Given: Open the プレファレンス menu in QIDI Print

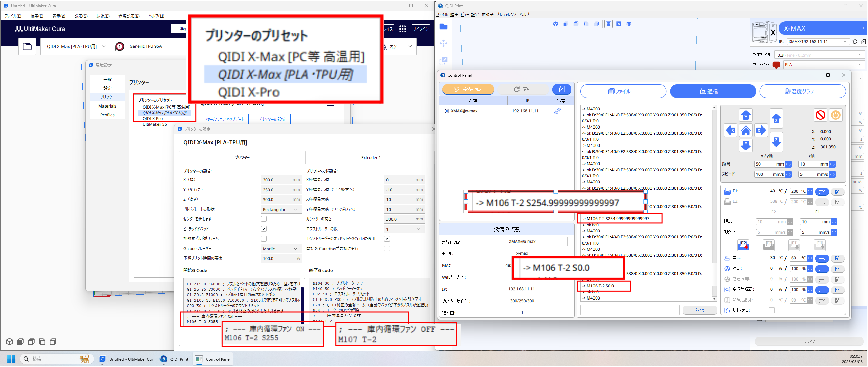Looking at the screenshot, I should pyautogui.click(x=507, y=15).
